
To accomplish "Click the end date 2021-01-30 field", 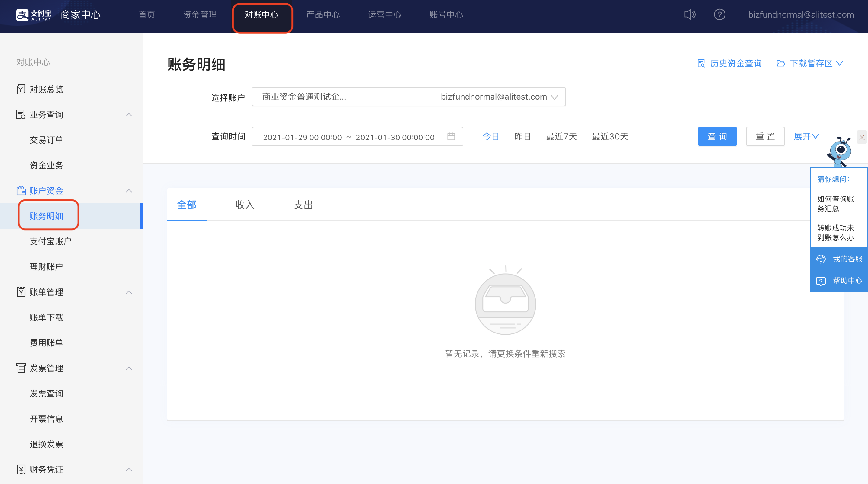I will point(395,137).
